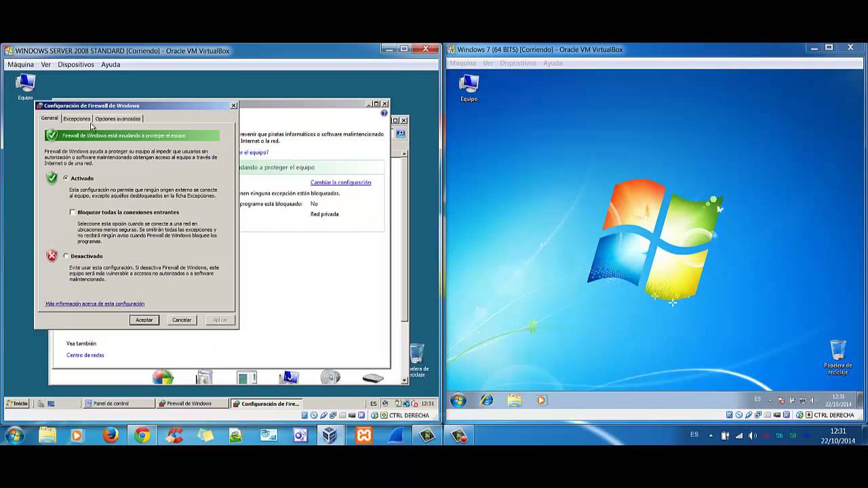Screen dimensions: 868x488
Task: Open the Opciones avanzadas tab
Action: click(118, 119)
